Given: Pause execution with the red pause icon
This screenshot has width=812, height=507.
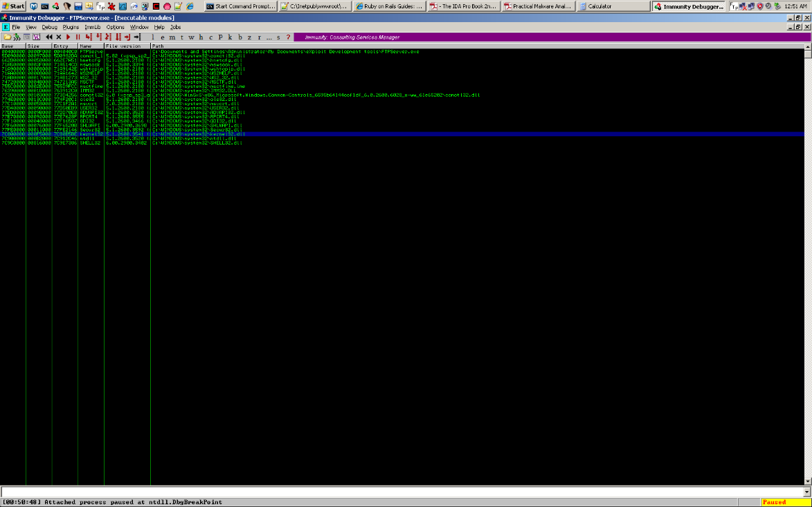Looking at the screenshot, I should coord(78,37).
